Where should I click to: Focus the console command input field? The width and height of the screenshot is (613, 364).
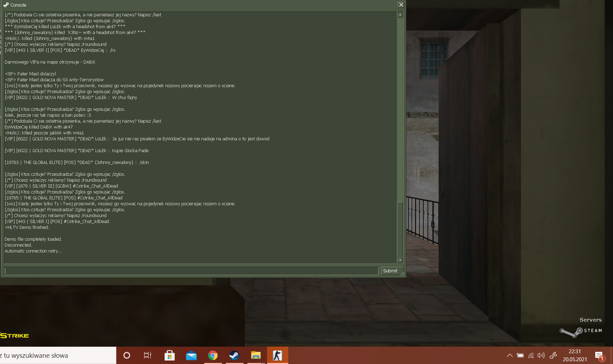(191, 271)
